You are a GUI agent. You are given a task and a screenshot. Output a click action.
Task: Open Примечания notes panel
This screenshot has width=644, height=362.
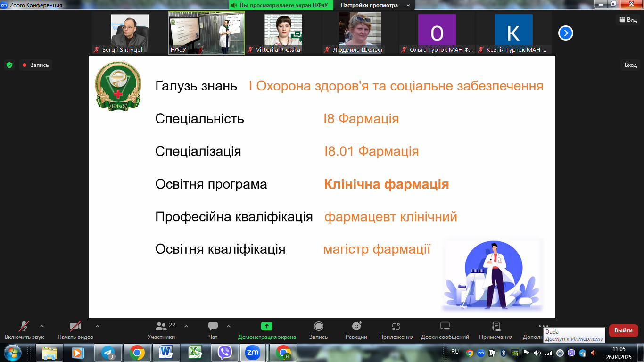[x=495, y=330]
